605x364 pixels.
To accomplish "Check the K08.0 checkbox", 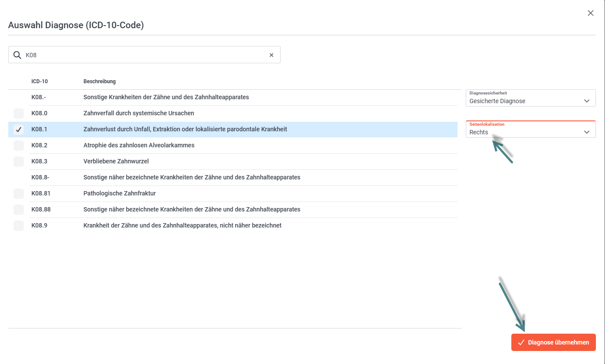I will coord(19,114).
